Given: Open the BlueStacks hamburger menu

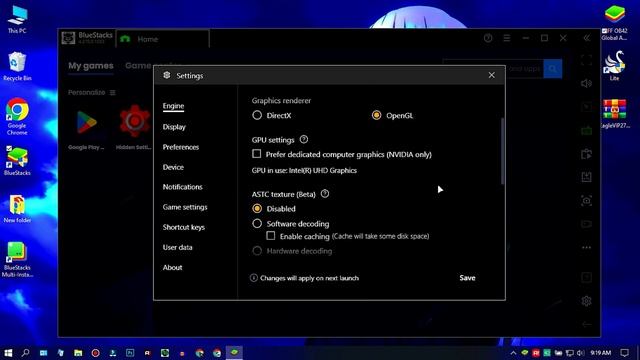Looking at the screenshot, I should coord(507,38).
